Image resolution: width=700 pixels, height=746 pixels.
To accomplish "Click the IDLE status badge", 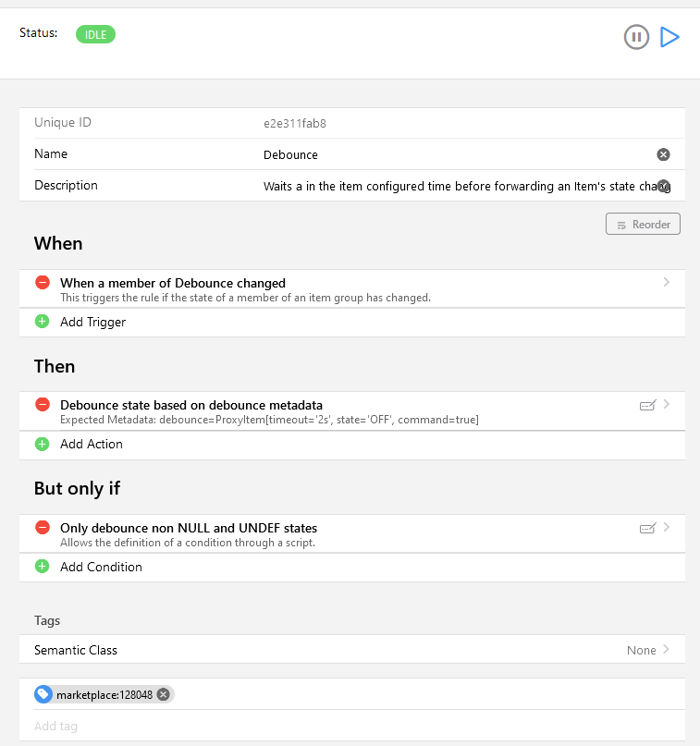I will click(x=95, y=35).
